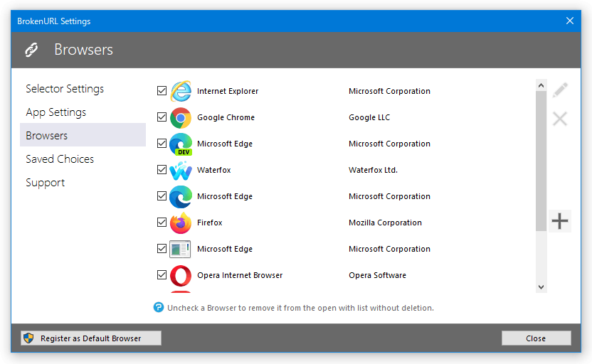The width and height of the screenshot is (592, 364).
Task: Click the shield icon on Register button
Action: pos(28,338)
